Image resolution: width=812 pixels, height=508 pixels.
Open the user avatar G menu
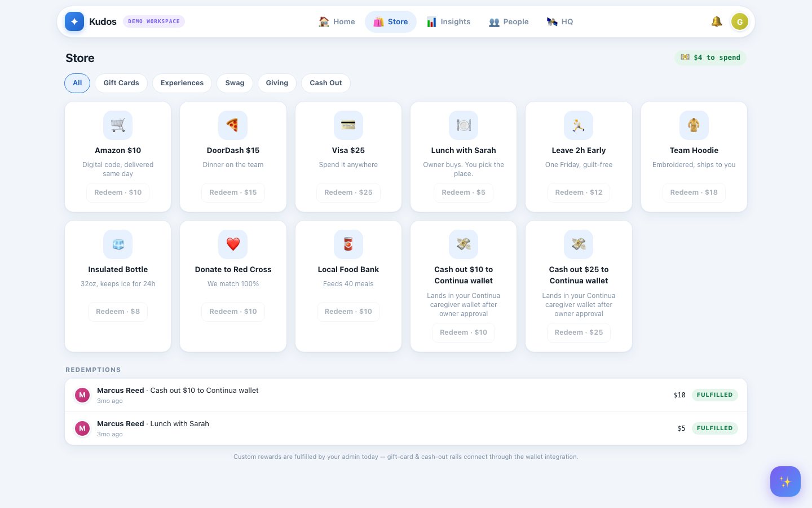point(740,21)
